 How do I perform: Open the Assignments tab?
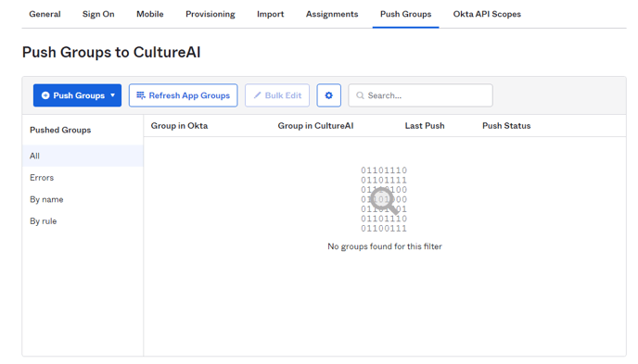pyautogui.click(x=332, y=14)
